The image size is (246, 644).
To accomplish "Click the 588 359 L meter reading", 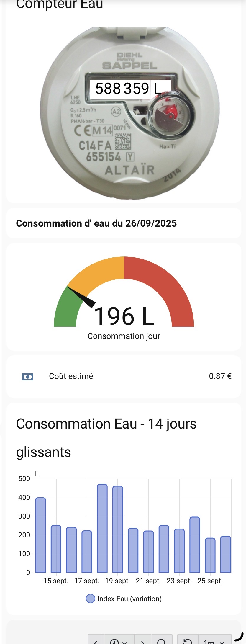I will pos(128,89).
